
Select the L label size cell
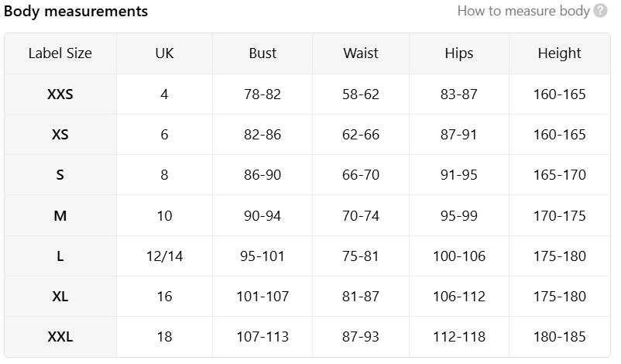[x=60, y=256]
